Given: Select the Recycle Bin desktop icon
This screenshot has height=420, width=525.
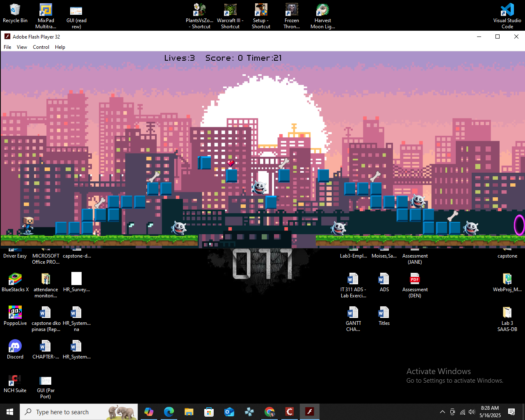Looking at the screenshot, I should (x=15, y=14).
